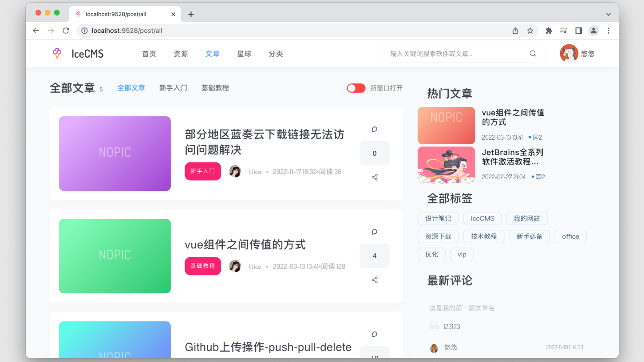Screen dimensions: 644x362
Task: Expand the browser tab overview chevron
Action: [x=608, y=14]
